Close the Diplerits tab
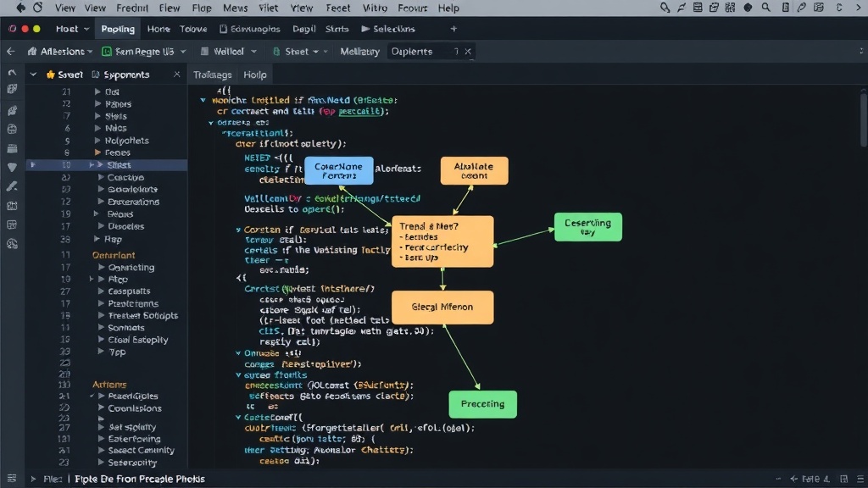868x488 pixels. point(468,52)
